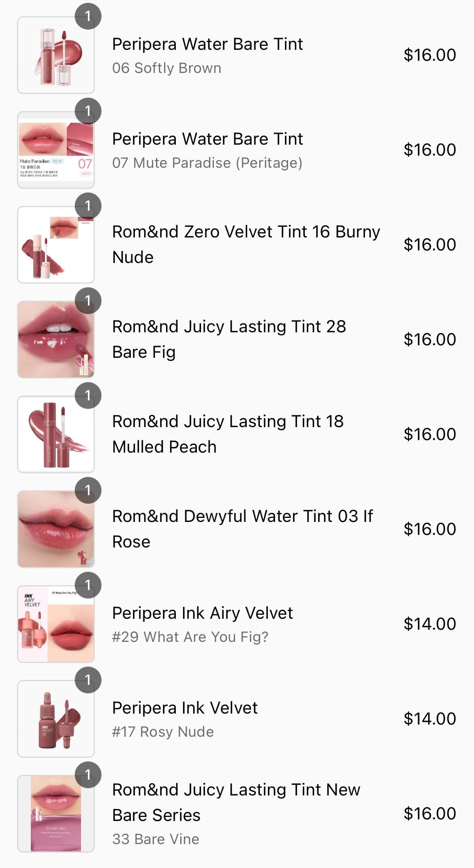
Task: Open the Ink Airy Velvet product thumbnail
Action: (56, 624)
